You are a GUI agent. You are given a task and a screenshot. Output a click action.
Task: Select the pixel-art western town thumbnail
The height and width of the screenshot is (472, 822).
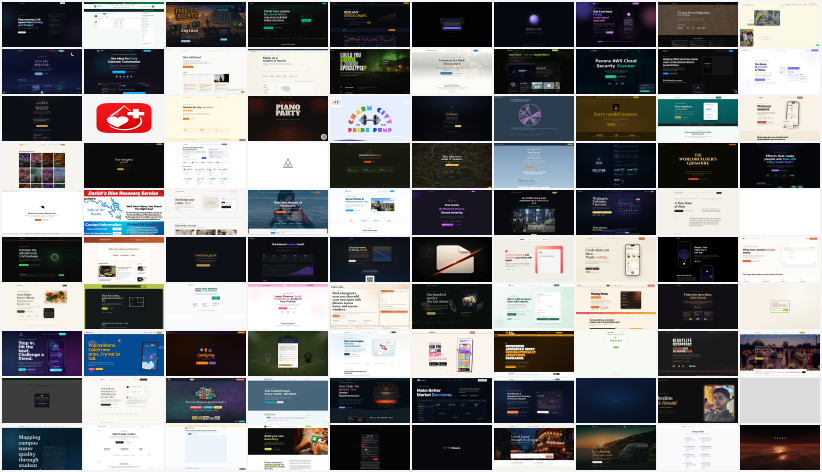point(206,25)
